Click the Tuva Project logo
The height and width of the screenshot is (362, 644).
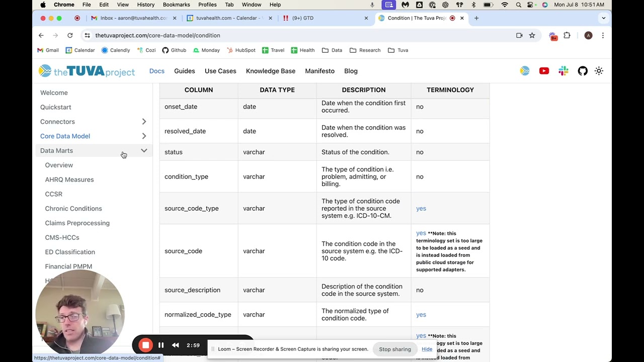(x=87, y=71)
